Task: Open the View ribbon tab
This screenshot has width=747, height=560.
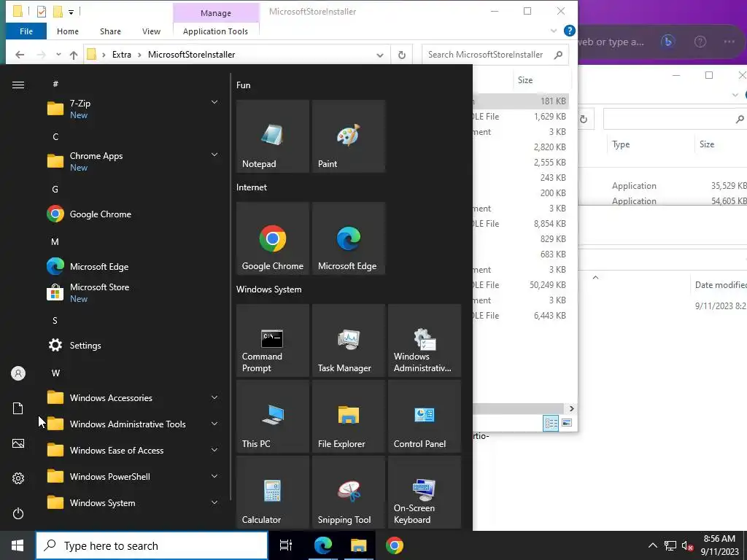Action: [151, 31]
